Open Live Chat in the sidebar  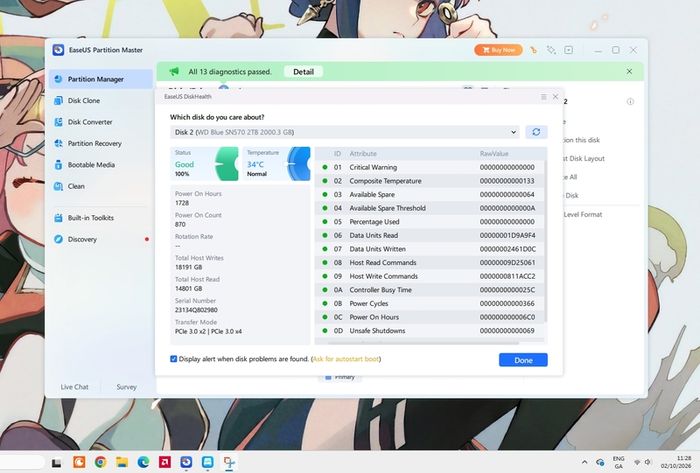point(75,387)
